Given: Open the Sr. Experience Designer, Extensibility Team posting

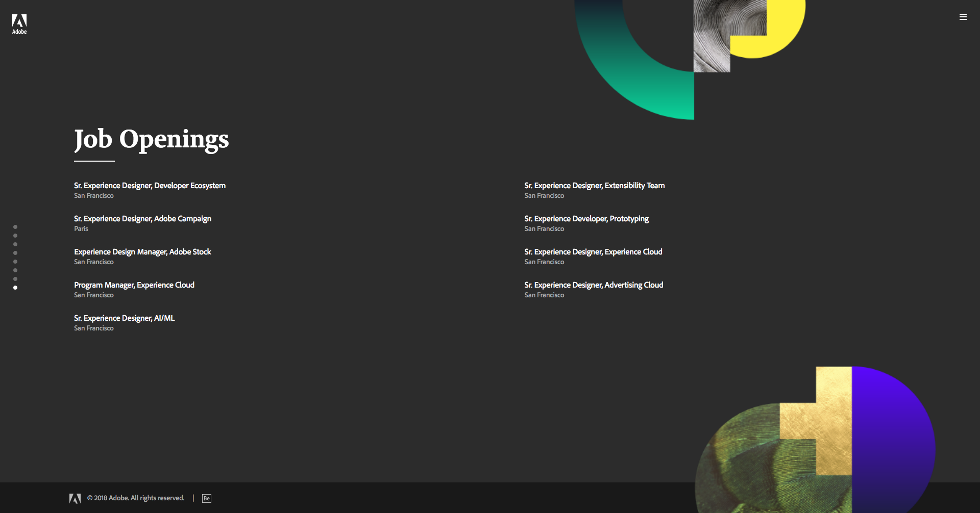Looking at the screenshot, I should click(594, 186).
